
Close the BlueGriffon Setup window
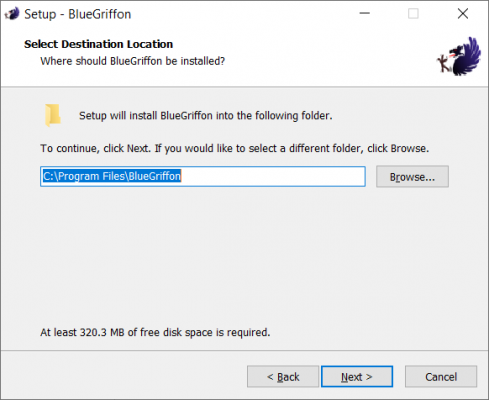pos(463,14)
